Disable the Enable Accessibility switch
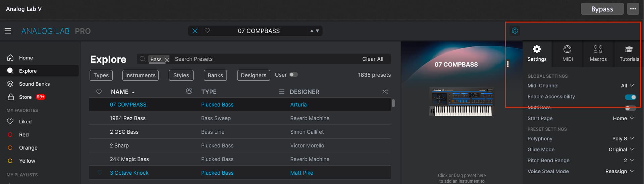Image resolution: width=644 pixels, height=184 pixels. (x=630, y=97)
